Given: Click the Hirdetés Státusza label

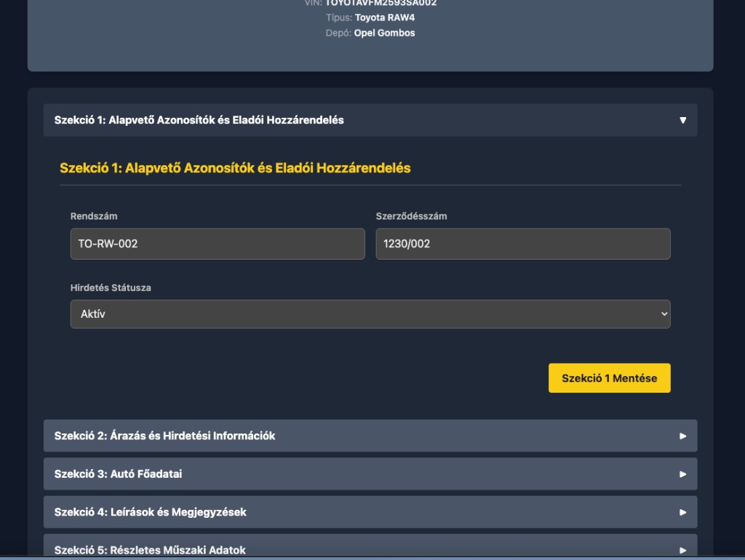Looking at the screenshot, I should click(111, 288).
